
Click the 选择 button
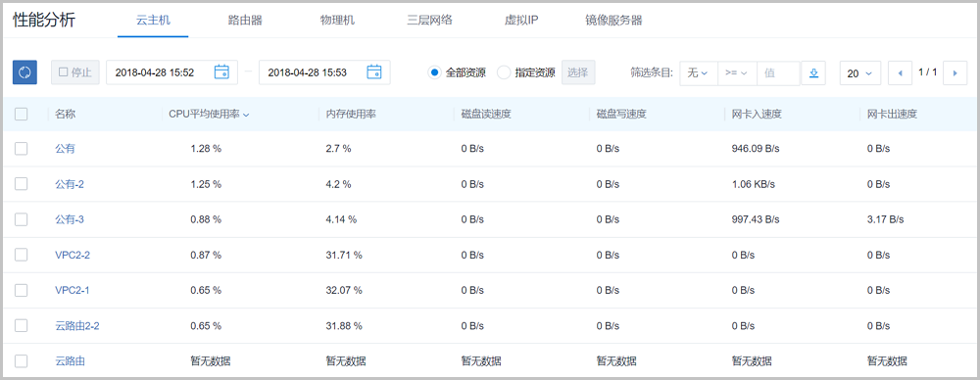(578, 72)
